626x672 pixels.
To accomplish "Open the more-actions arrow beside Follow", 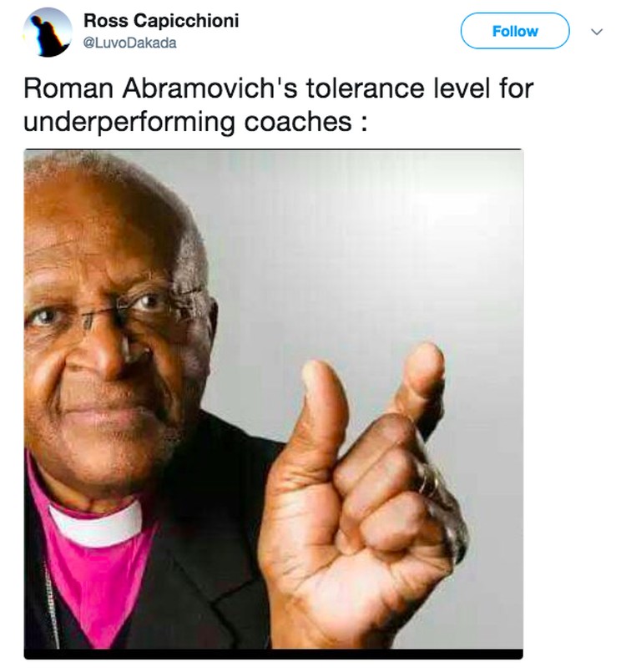I will pyautogui.click(x=597, y=32).
